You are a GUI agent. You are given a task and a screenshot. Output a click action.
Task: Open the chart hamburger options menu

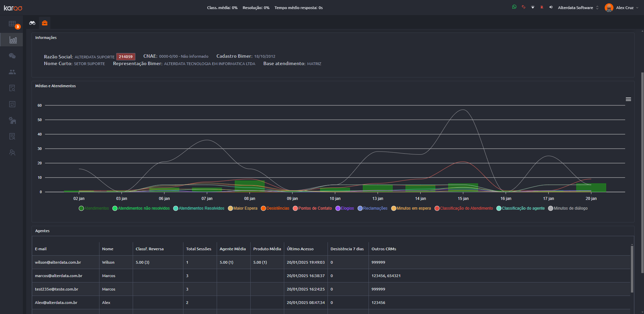(x=628, y=99)
